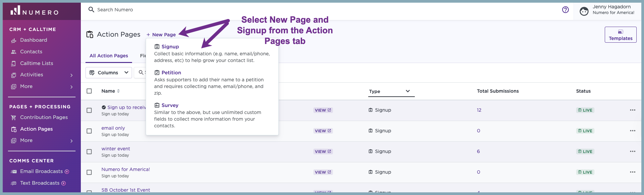
Task: Open the Dashboard sidebar item
Action: pyautogui.click(x=33, y=40)
